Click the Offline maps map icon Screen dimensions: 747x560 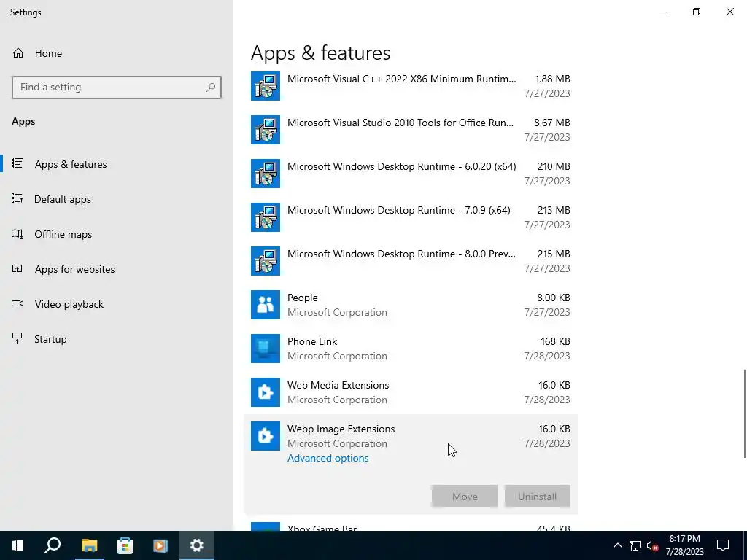coord(18,234)
